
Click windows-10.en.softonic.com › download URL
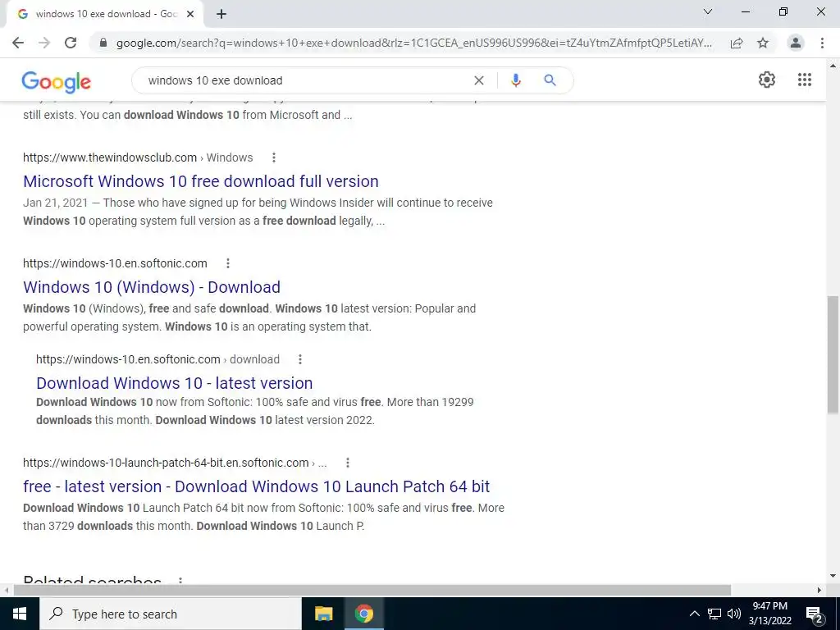pos(158,359)
